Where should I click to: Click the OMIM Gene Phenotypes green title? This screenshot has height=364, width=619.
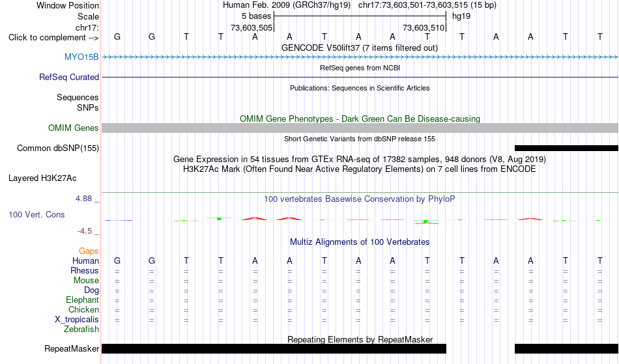(360, 119)
